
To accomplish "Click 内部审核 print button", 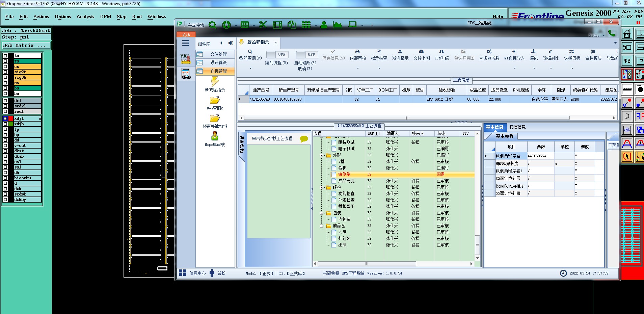I will click(x=358, y=55).
